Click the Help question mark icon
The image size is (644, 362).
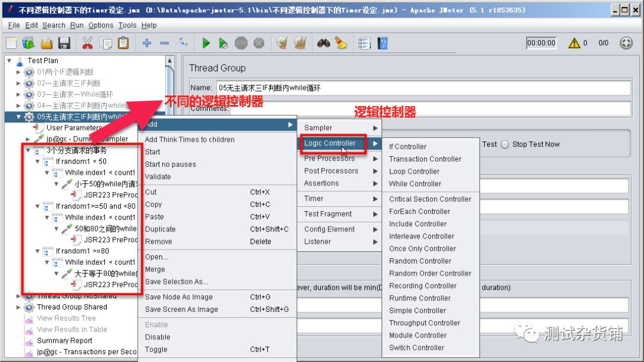382,43
